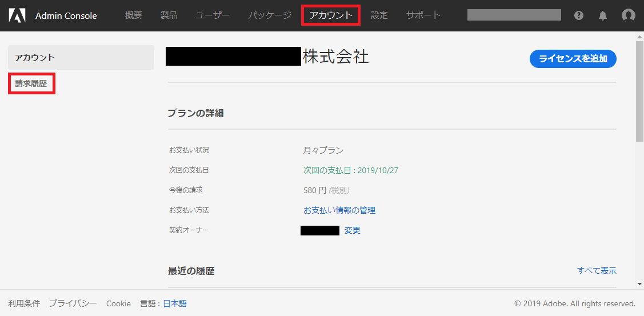Click the ライセンスを追加 button
This screenshot has width=644, height=316.
(573, 59)
